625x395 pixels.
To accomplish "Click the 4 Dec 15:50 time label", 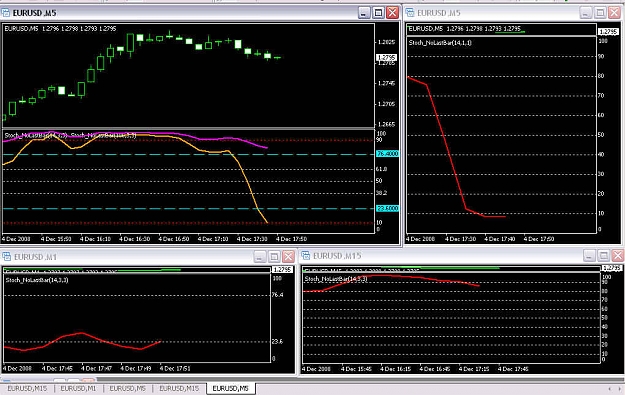I will click(x=56, y=239).
